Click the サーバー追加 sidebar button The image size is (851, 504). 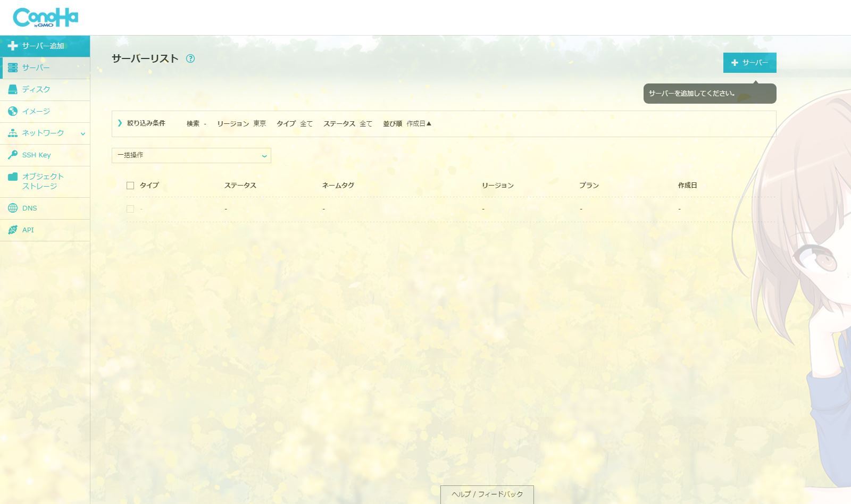tap(45, 46)
